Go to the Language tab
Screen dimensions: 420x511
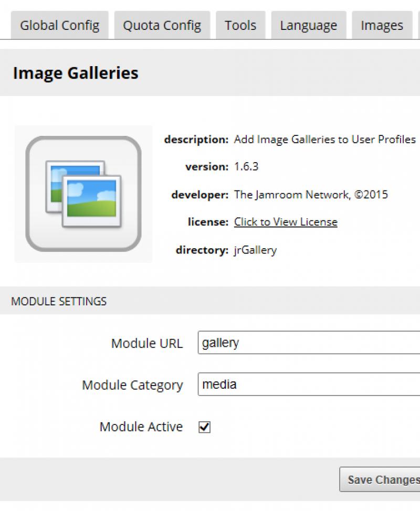(308, 25)
